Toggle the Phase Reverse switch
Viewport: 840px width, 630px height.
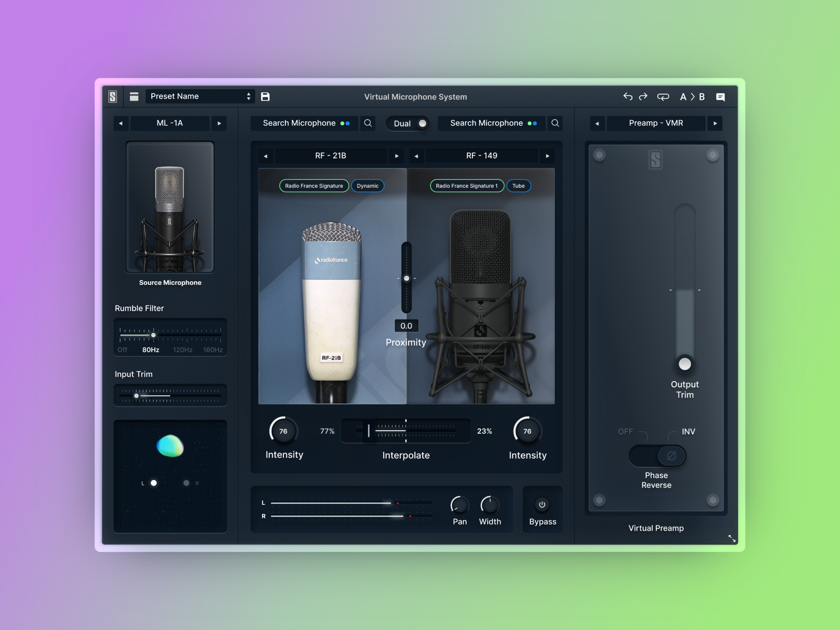[657, 456]
